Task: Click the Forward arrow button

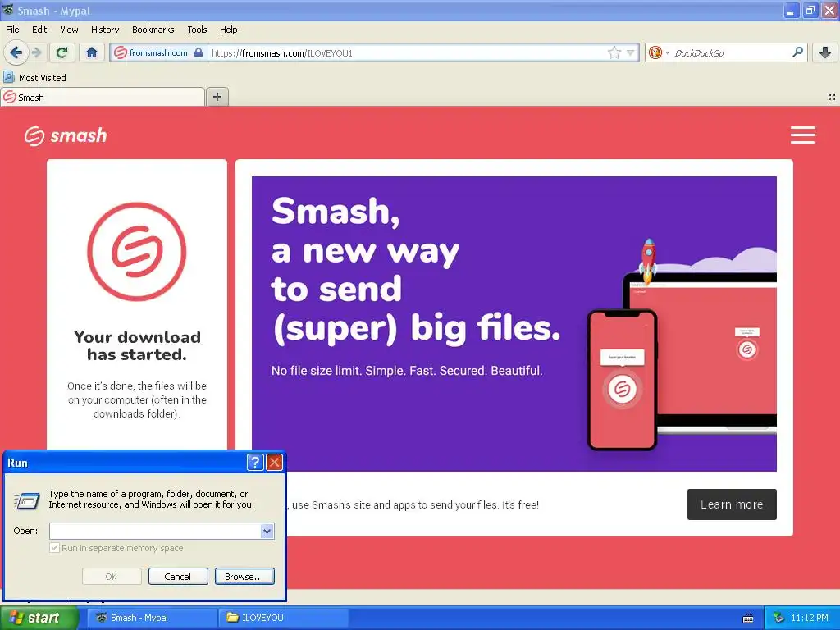Action: click(36, 52)
